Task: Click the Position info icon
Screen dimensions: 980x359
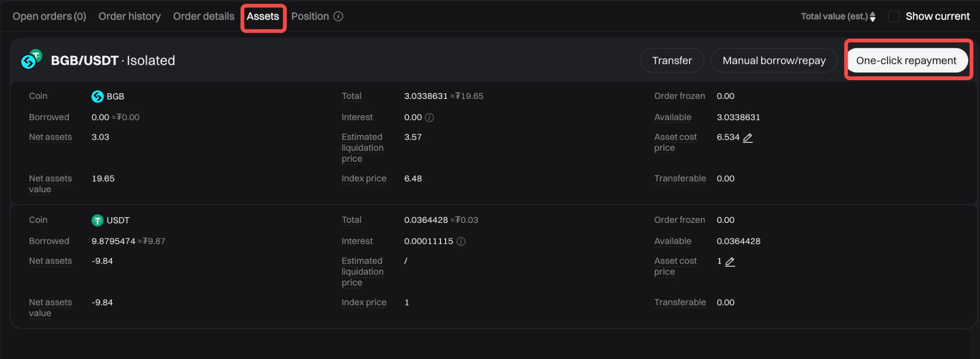Action: 338,16
